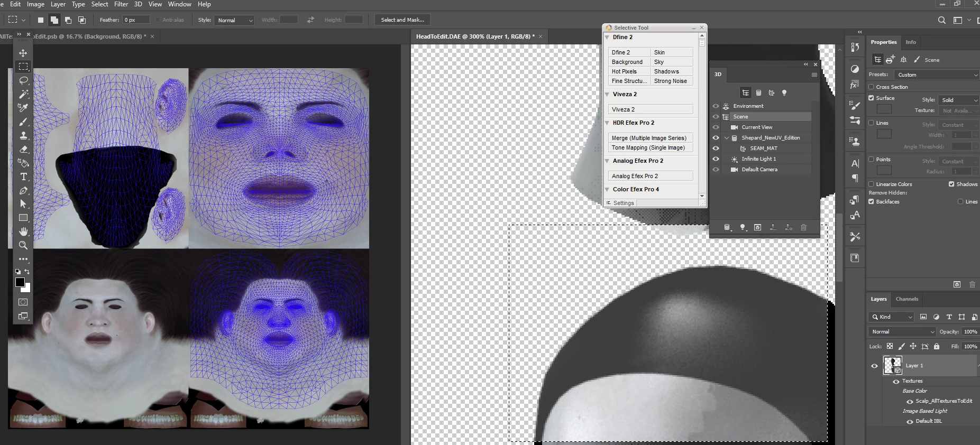Open the Window menu

pos(180,4)
